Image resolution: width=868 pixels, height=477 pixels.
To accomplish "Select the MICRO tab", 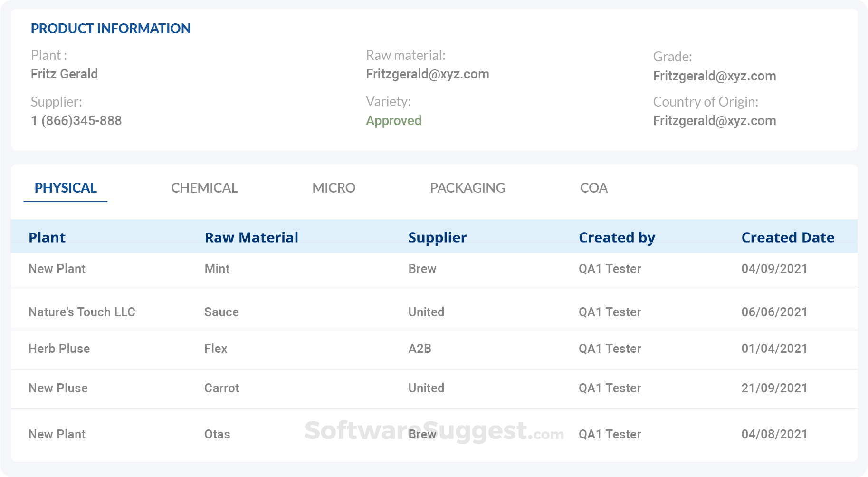I will pyautogui.click(x=334, y=188).
